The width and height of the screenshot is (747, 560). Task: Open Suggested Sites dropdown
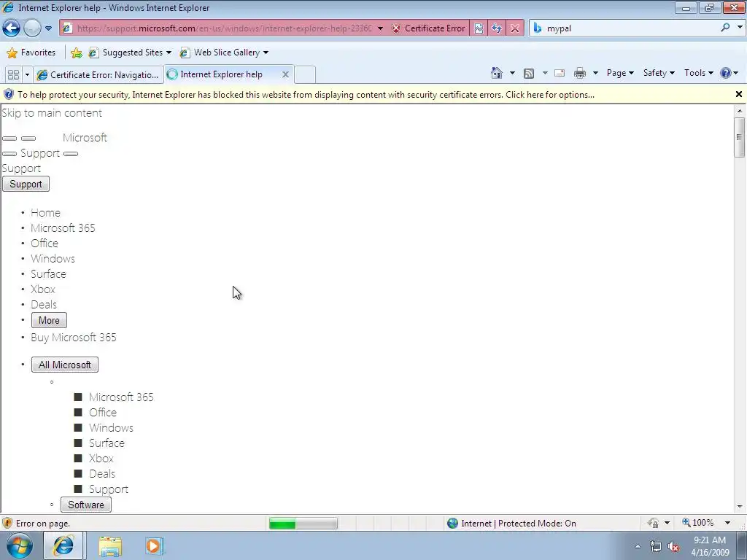tap(130, 52)
